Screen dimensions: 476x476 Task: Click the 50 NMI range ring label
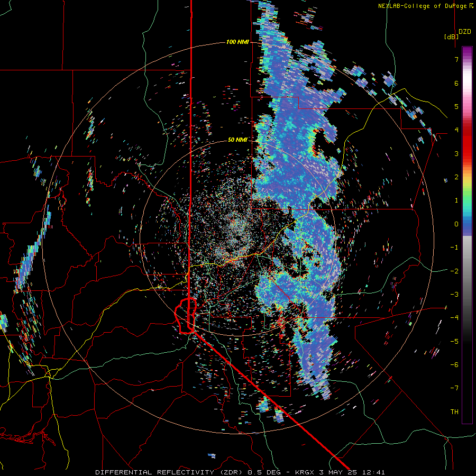237,140
